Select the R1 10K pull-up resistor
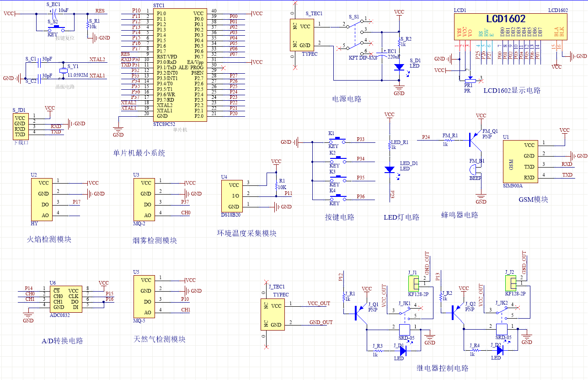588x380 pixels. [276, 186]
